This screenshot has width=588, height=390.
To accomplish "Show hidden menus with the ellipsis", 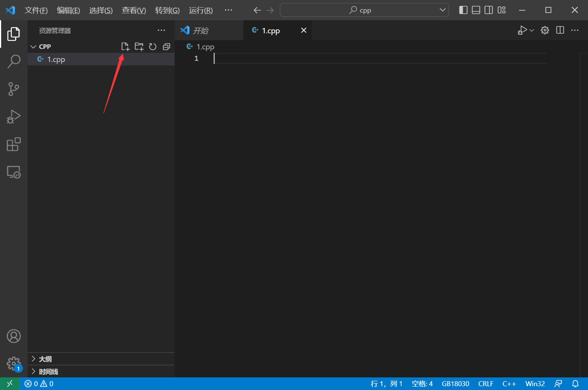I will [x=229, y=10].
